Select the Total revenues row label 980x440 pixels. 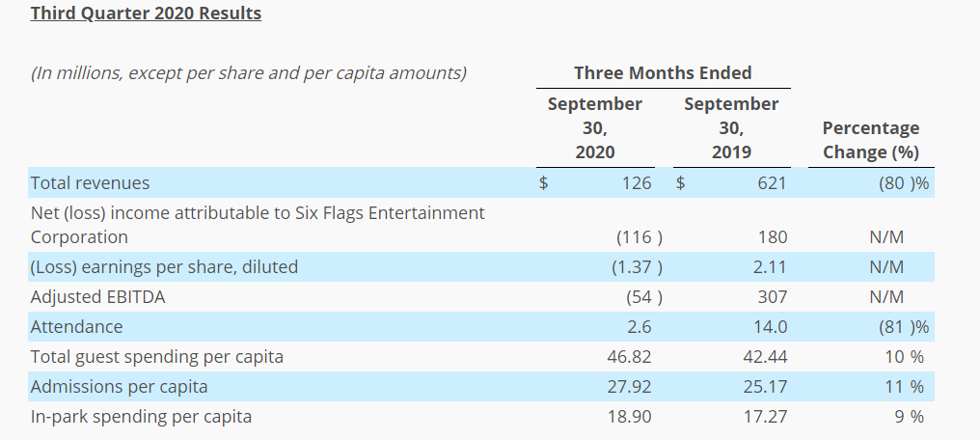pyautogui.click(x=90, y=183)
